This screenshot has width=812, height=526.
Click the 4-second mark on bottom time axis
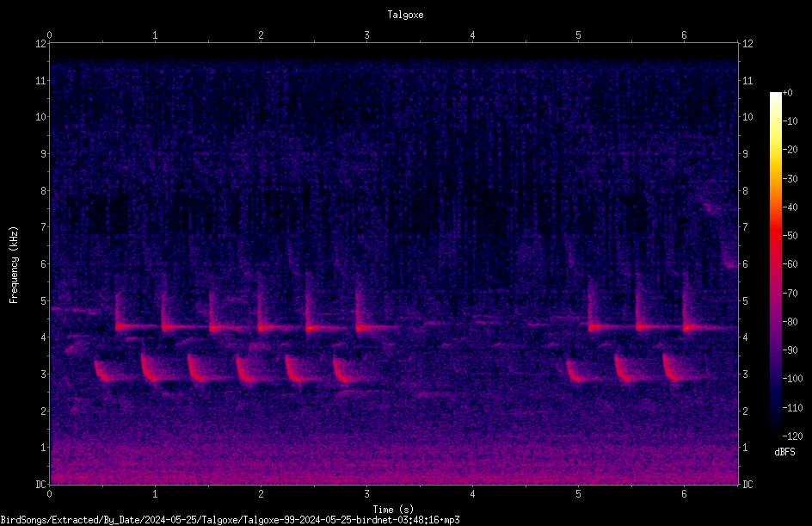472,494
